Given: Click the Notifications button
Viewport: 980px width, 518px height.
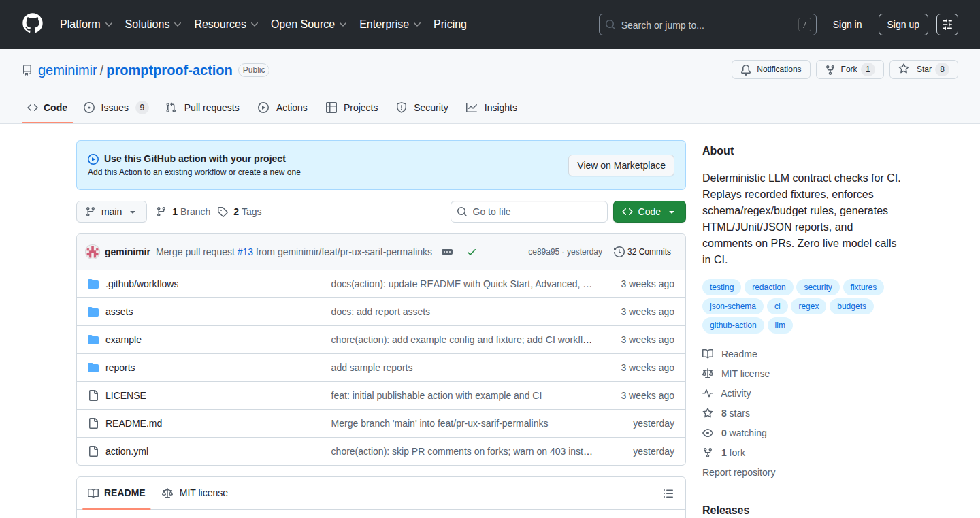Looking at the screenshot, I should coord(771,69).
